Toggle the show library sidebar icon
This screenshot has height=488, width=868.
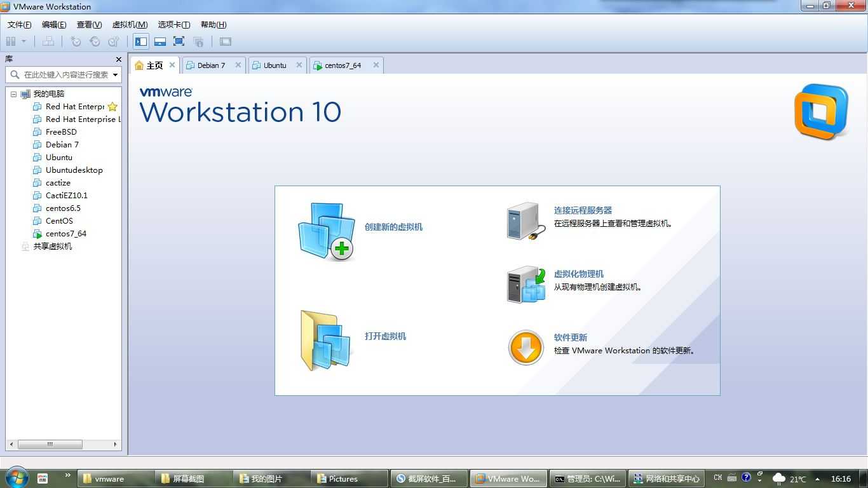[x=141, y=41]
